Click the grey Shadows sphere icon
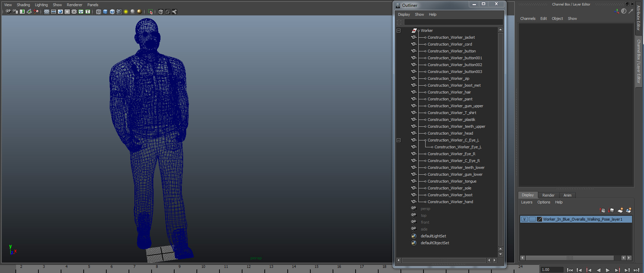The height and width of the screenshot is (273, 644). point(133,12)
